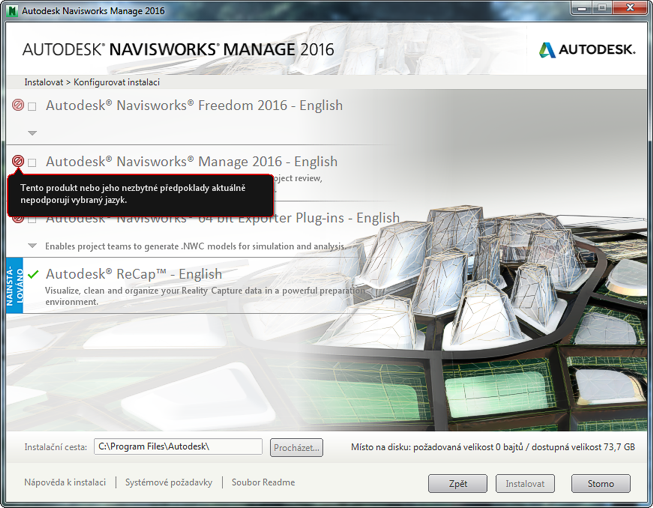Click the prohibited icon next to Navisworks Manage 2016

(x=18, y=161)
